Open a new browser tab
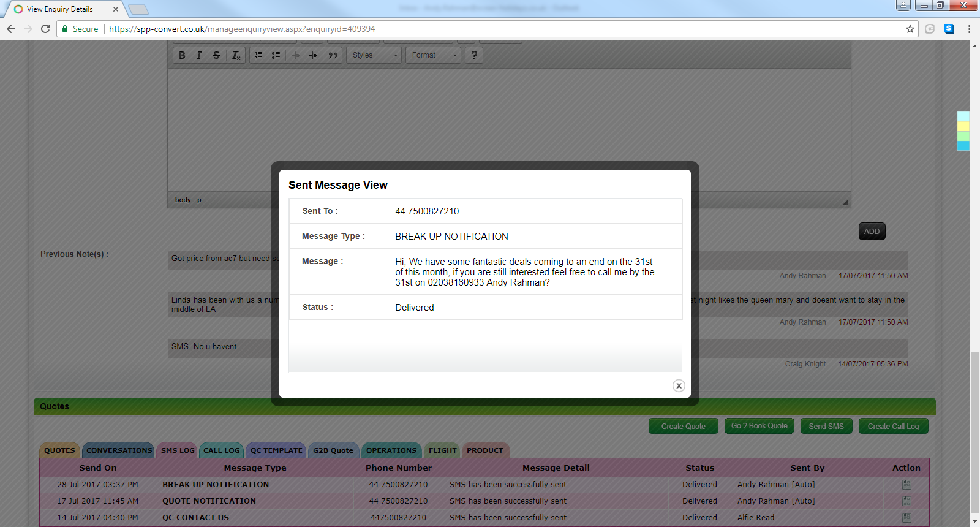The height and width of the screenshot is (527, 980). (x=138, y=9)
